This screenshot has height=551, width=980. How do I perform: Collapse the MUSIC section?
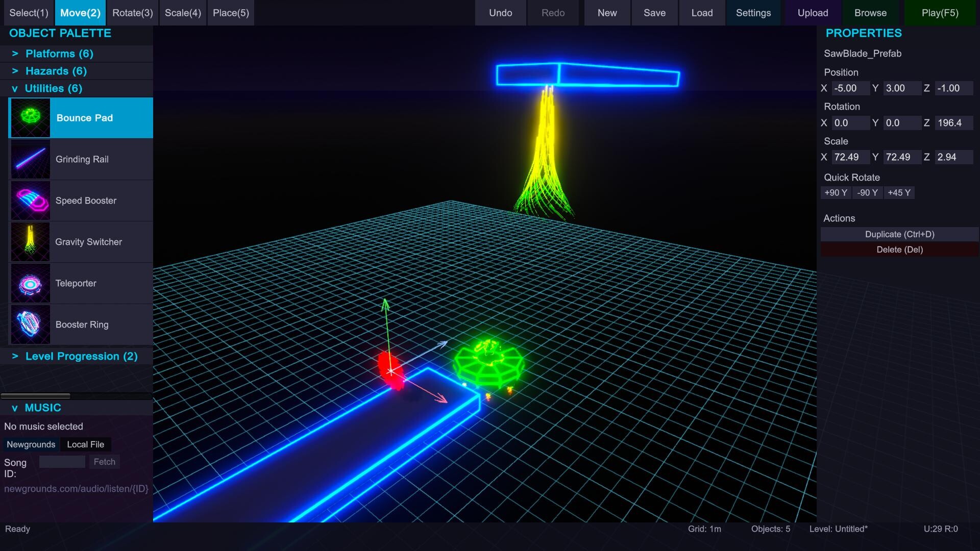[x=43, y=408]
